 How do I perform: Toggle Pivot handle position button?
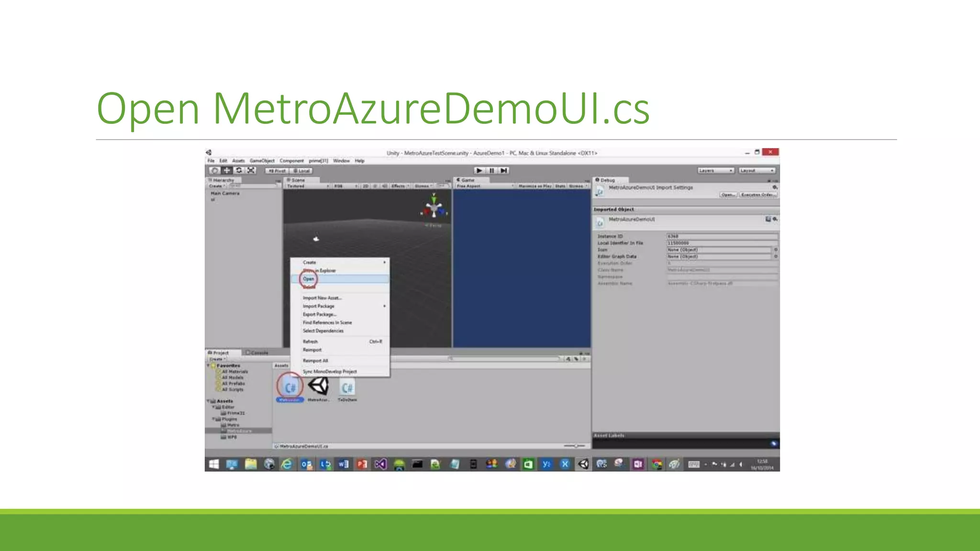point(277,171)
